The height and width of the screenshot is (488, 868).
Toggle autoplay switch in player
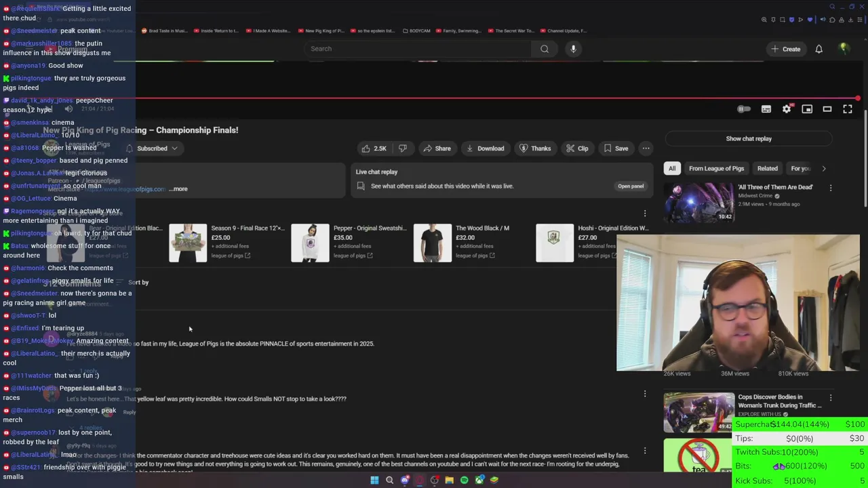click(x=744, y=109)
